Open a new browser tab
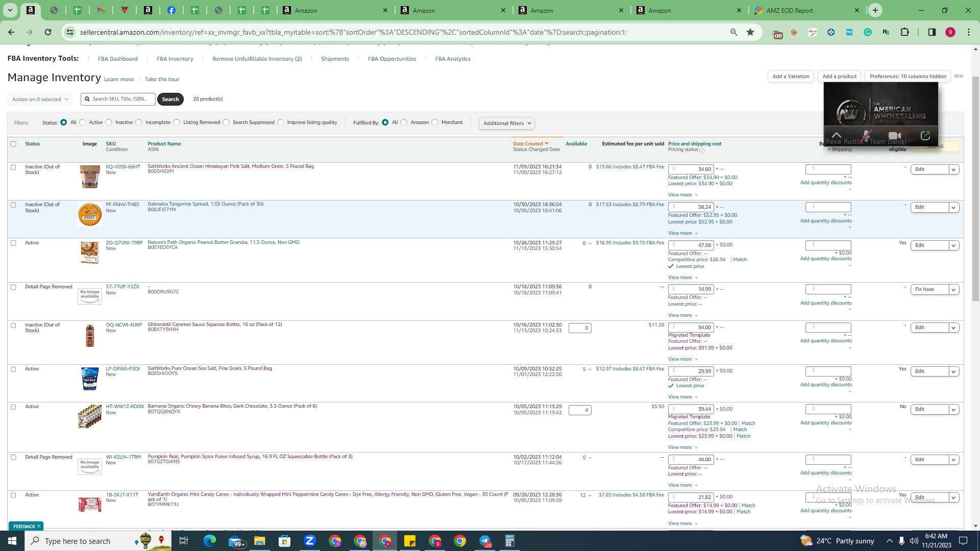This screenshot has height=551, width=980. 875,10
